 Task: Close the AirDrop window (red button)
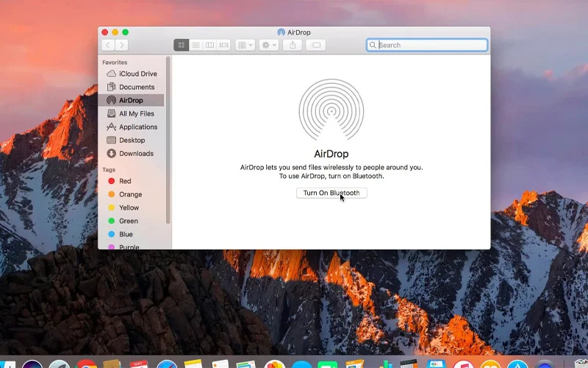coord(105,32)
